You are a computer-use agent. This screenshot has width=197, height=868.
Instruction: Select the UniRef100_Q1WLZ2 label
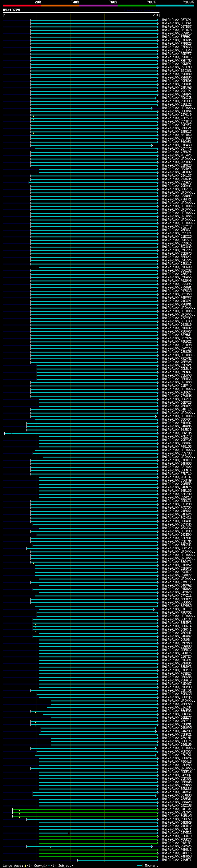click(x=177, y=104)
